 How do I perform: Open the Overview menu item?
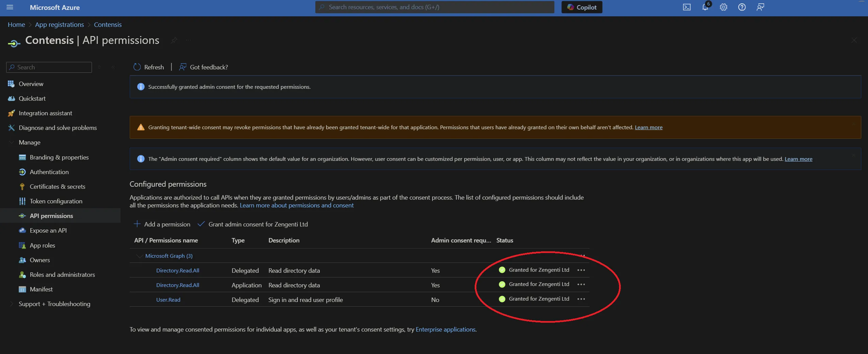pos(31,84)
